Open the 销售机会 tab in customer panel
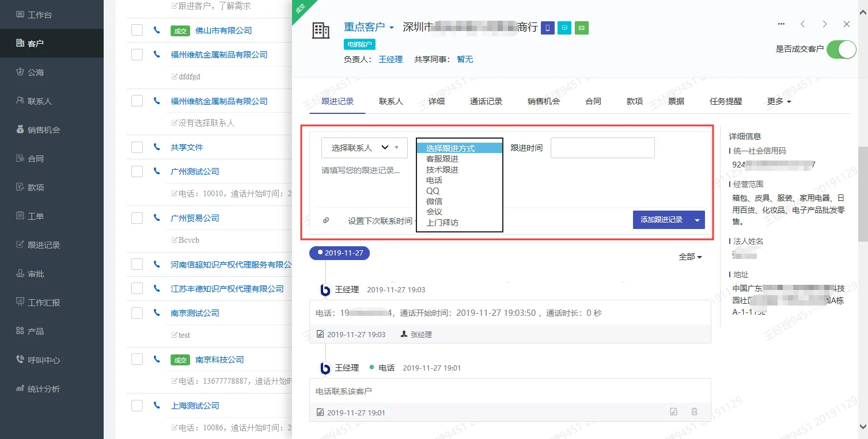 (544, 101)
